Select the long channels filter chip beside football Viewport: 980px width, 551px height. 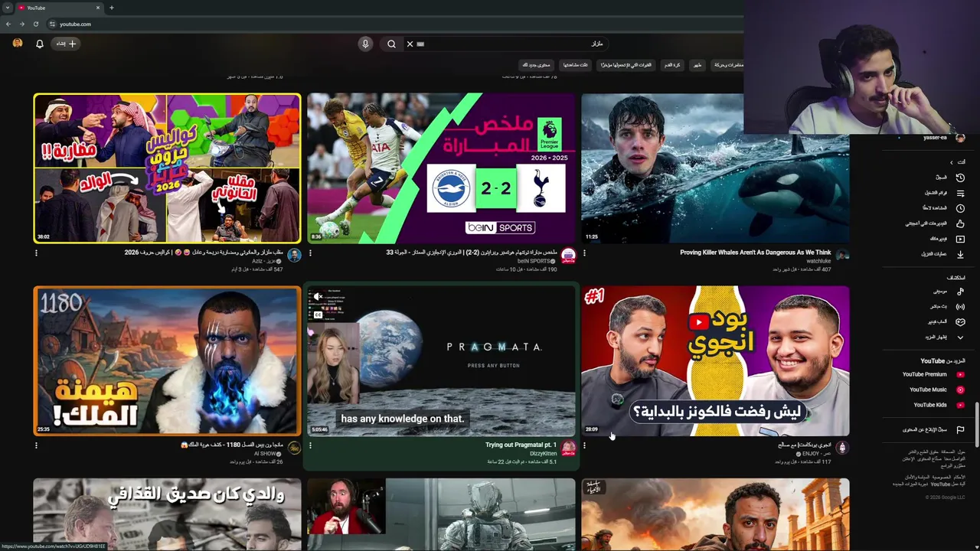coord(626,65)
